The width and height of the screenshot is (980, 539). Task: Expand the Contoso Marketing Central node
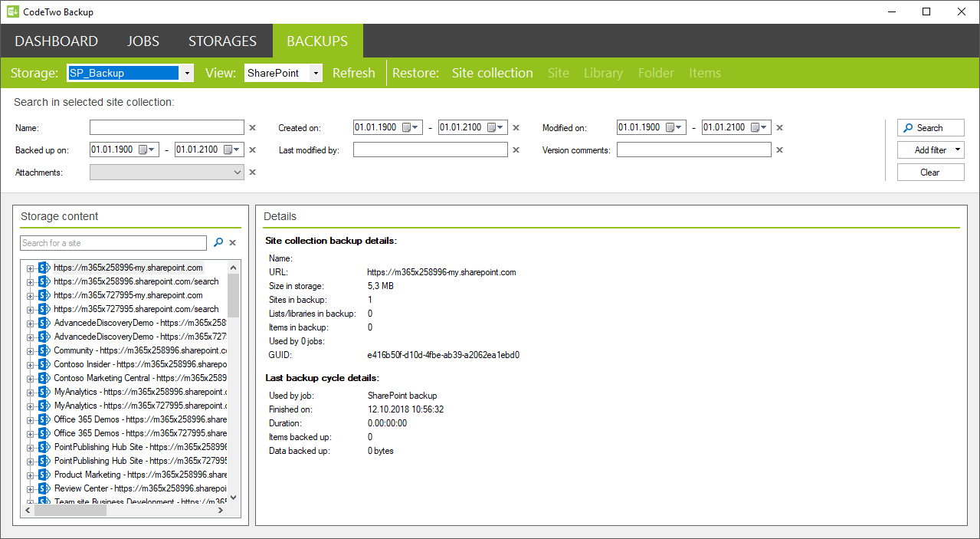(x=31, y=378)
